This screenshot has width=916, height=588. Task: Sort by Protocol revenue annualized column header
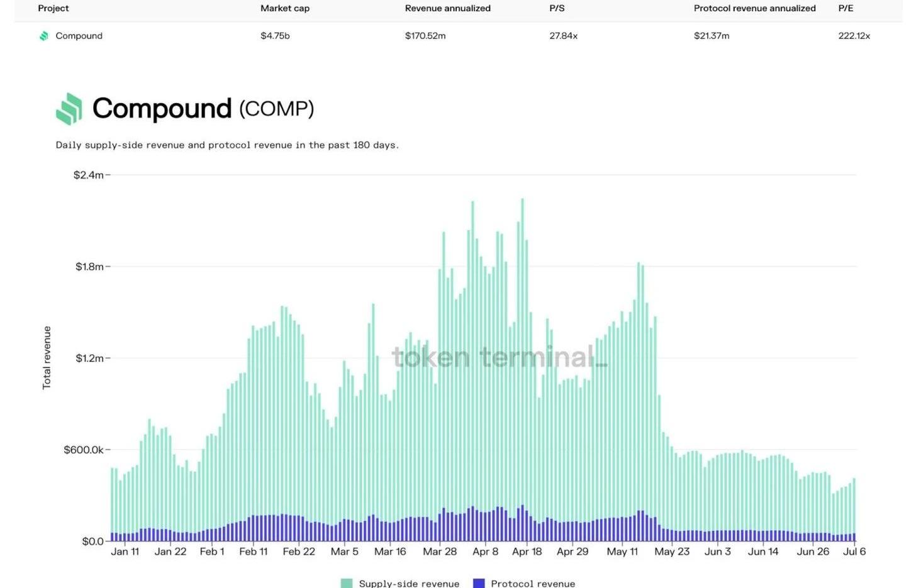(754, 8)
